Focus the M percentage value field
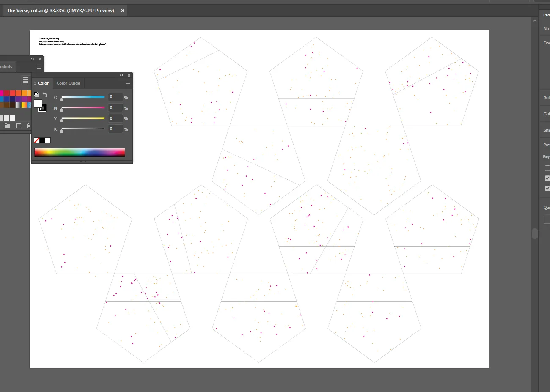The height and width of the screenshot is (392, 550). (115, 108)
